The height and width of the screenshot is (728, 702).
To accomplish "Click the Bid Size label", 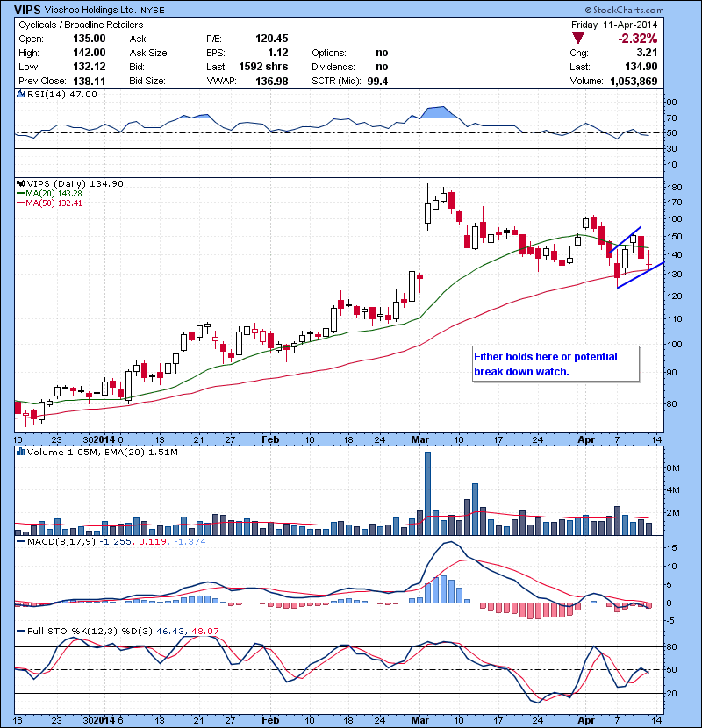I will tap(147, 81).
